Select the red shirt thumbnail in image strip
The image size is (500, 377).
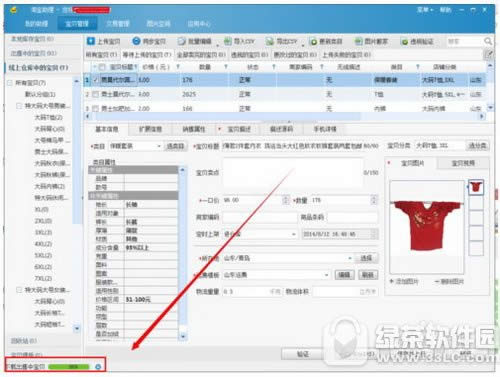[x=476, y=187]
